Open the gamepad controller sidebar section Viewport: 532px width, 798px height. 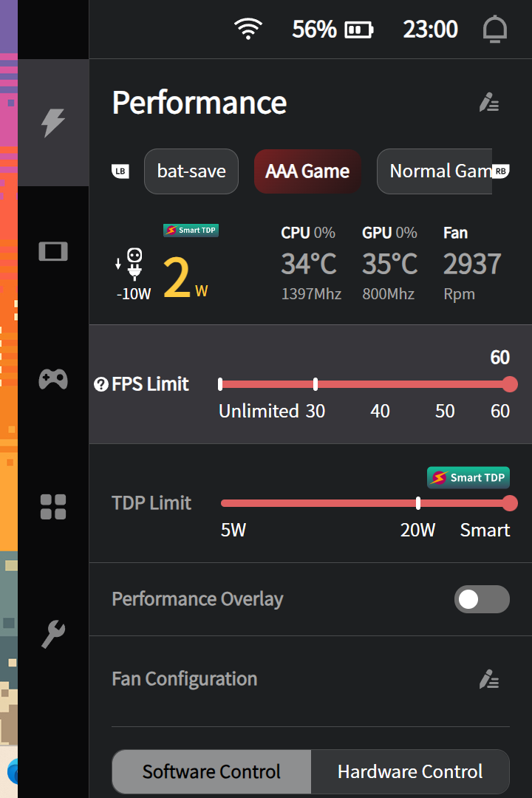pyautogui.click(x=53, y=379)
